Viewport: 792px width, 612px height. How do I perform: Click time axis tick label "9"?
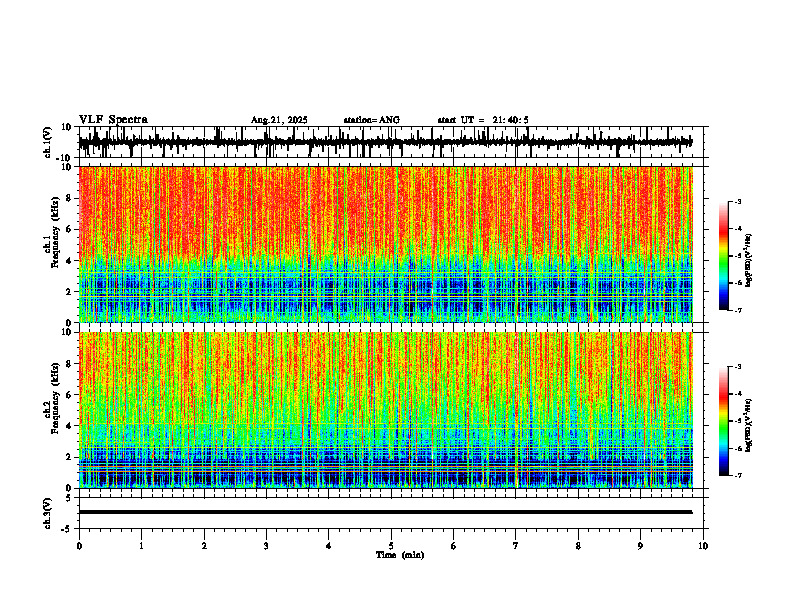[x=640, y=546]
